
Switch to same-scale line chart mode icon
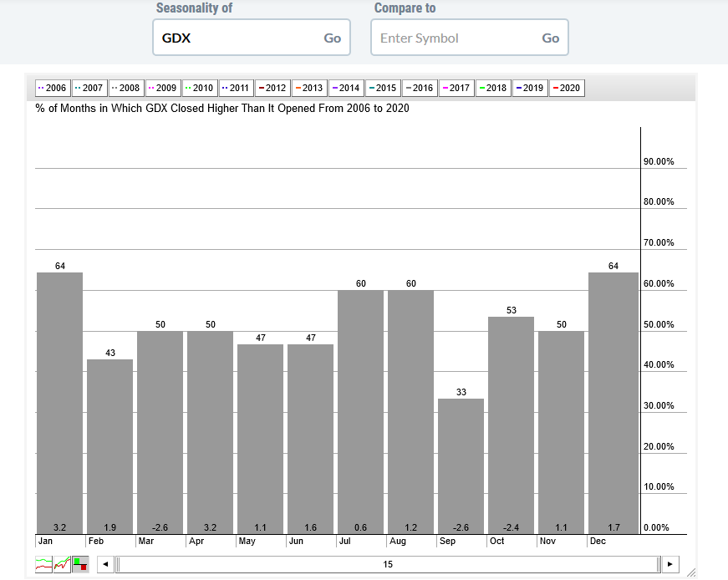[x=62, y=564]
